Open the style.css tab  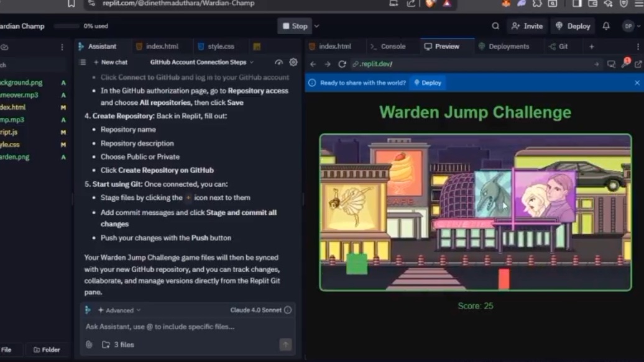pyautogui.click(x=216, y=47)
